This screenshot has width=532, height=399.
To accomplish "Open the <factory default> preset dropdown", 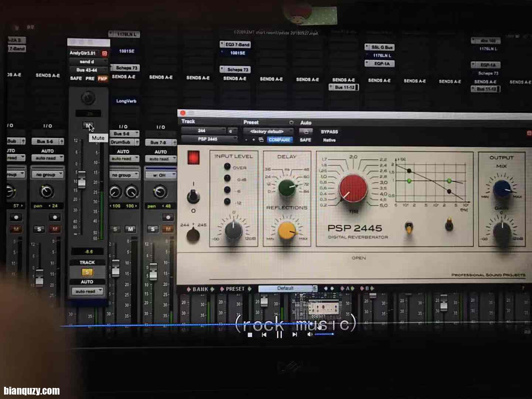I will [x=268, y=131].
